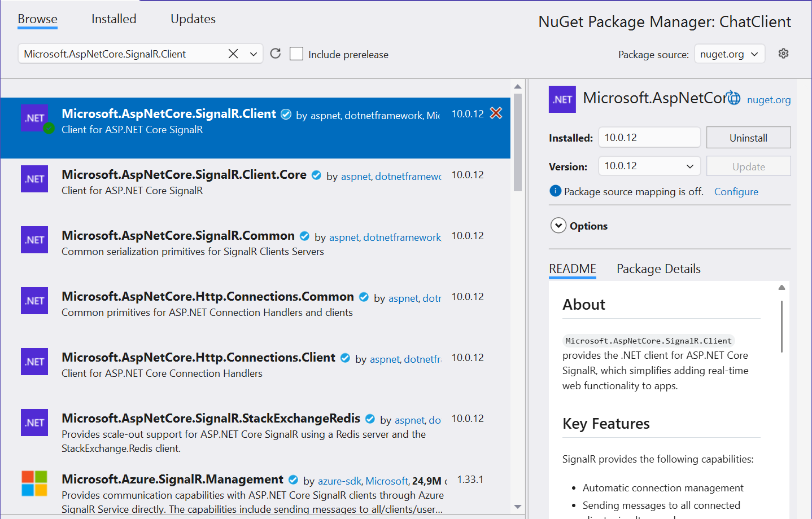Click verified checkmark next to Microsoft.Azure.SignalR.Management

293,480
